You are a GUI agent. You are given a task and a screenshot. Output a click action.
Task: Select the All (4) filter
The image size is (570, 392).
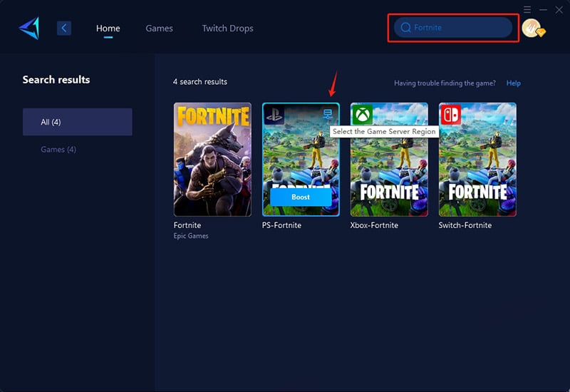(x=78, y=122)
